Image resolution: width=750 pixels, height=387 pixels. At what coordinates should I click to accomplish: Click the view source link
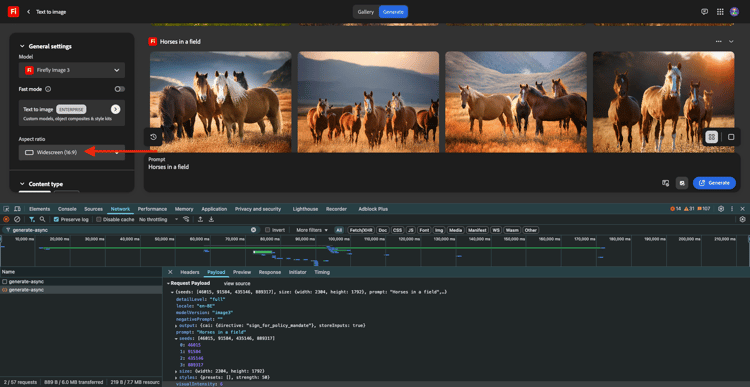point(237,283)
